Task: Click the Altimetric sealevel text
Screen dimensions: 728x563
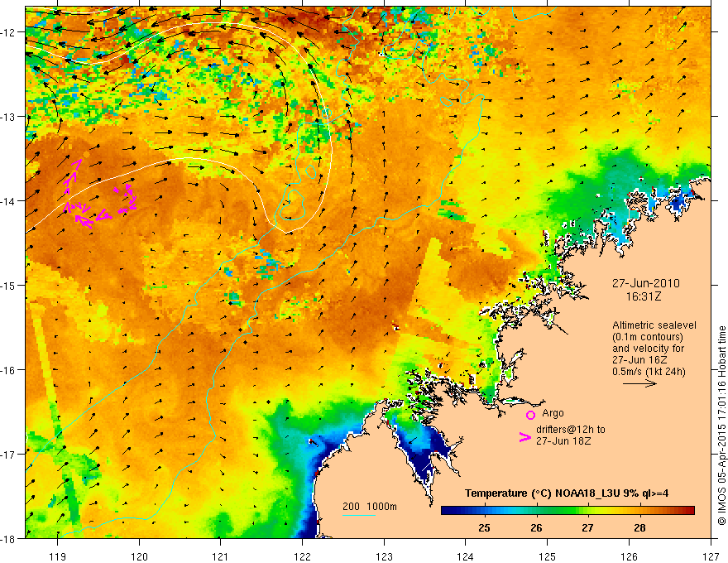Action: tap(654, 325)
